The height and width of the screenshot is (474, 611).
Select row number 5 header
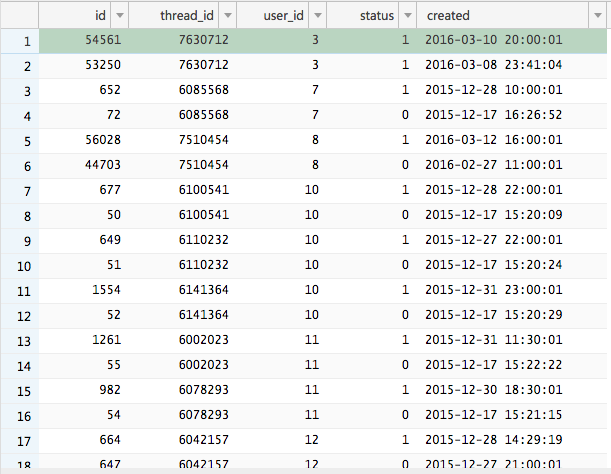pos(20,141)
